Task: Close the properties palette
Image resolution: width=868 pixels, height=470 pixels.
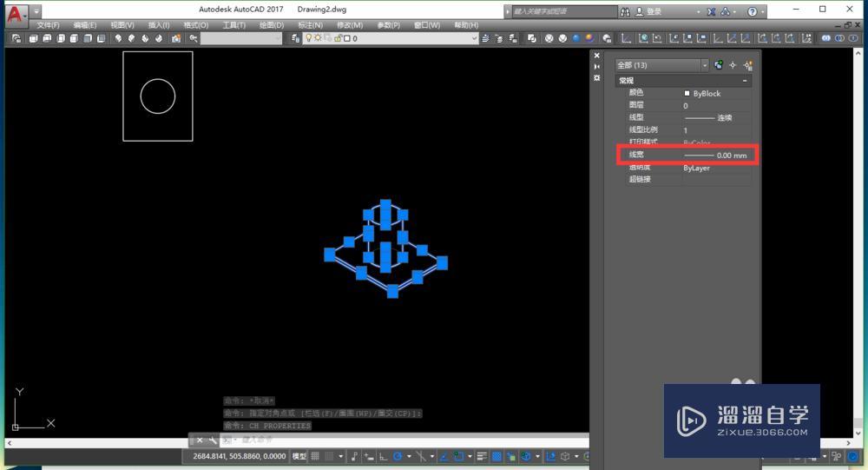Action: (x=597, y=56)
